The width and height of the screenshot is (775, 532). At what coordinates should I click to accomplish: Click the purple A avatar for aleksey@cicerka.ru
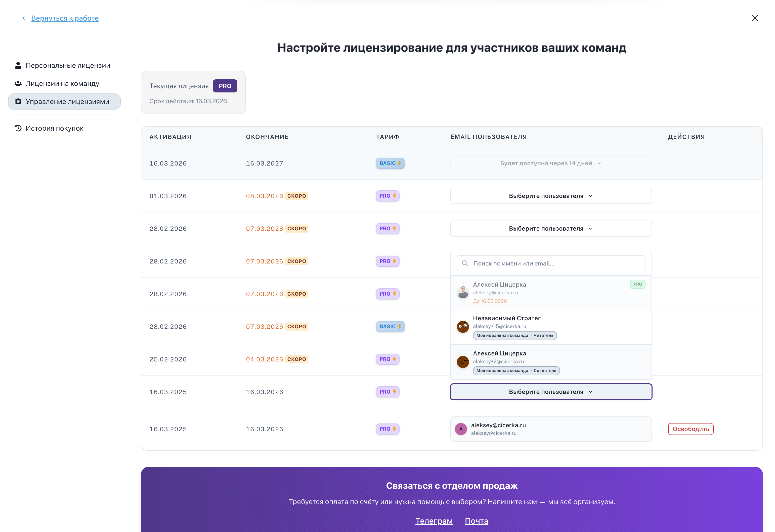461,429
